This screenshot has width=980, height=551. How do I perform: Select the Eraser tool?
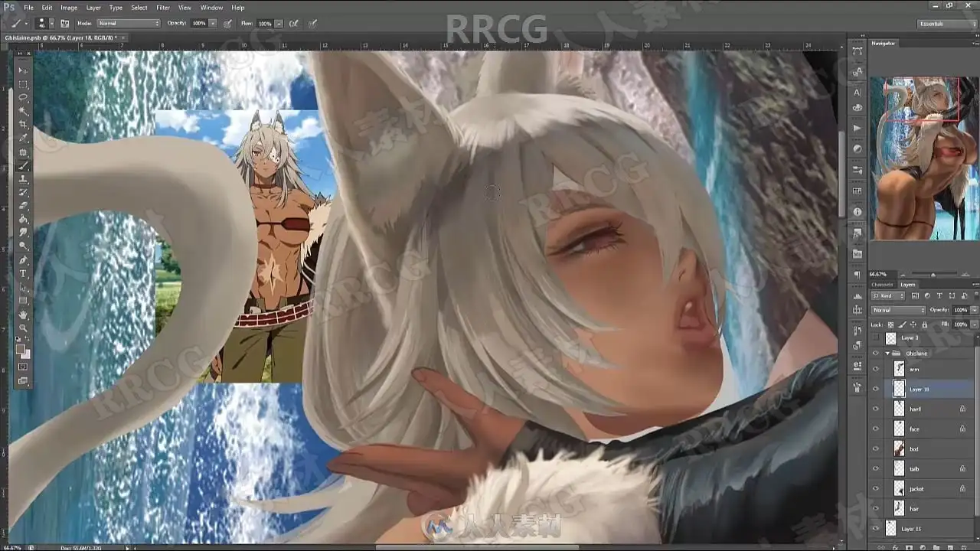click(x=23, y=206)
